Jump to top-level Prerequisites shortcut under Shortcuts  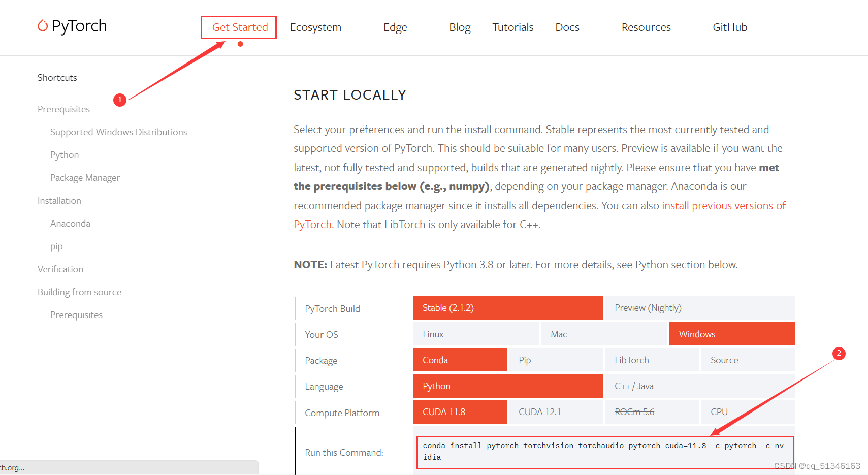click(63, 109)
